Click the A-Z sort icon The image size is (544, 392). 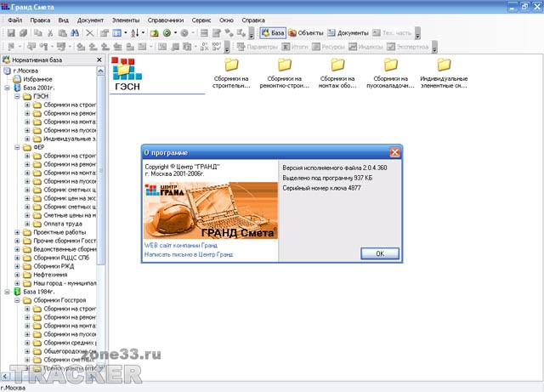pyautogui.click(x=135, y=33)
